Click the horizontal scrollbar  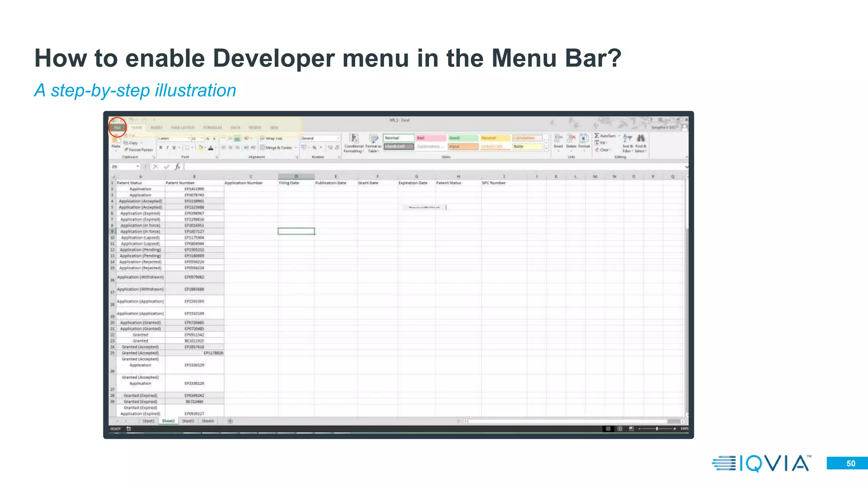(575, 421)
